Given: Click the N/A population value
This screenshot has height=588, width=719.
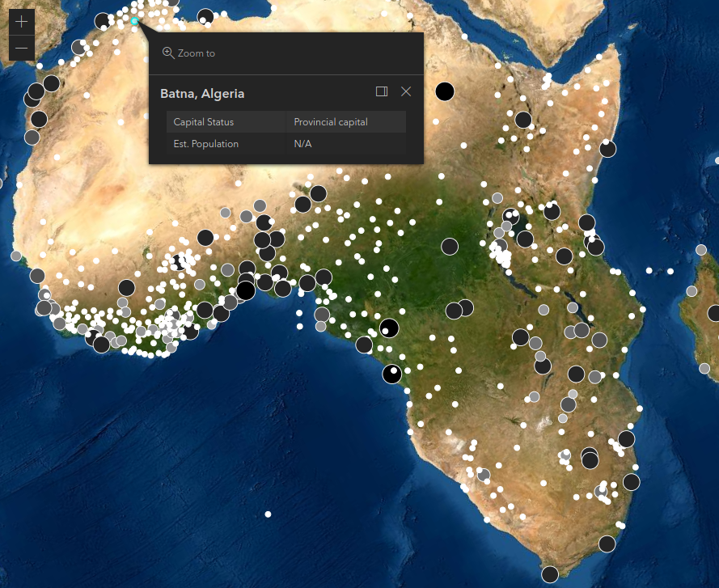Looking at the screenshot, I should (302, 144).
